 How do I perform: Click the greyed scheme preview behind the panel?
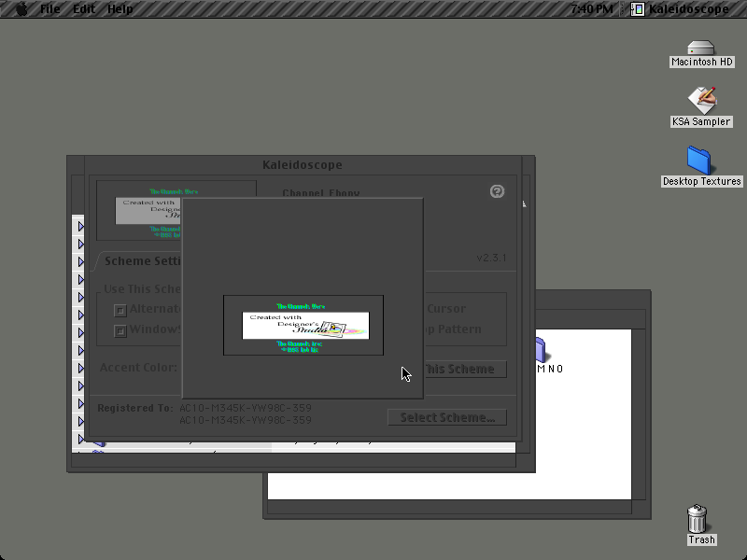click(x=139, y=211)
